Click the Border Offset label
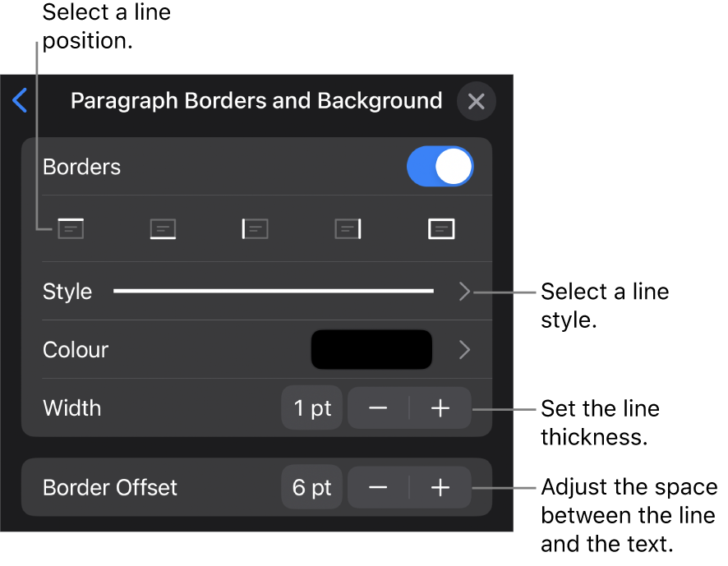Viewport: 728px width, 566px height. (x=110, y=487)
